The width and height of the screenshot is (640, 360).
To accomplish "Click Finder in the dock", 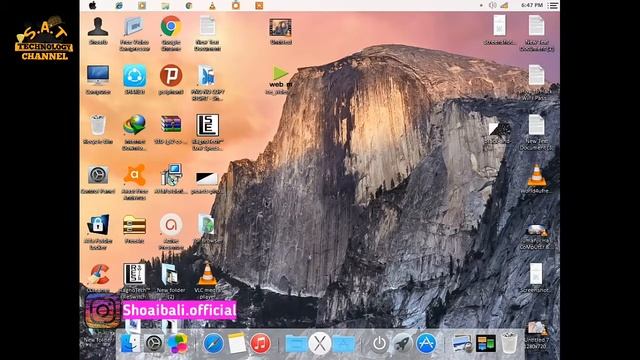I will tap(130, 344).
